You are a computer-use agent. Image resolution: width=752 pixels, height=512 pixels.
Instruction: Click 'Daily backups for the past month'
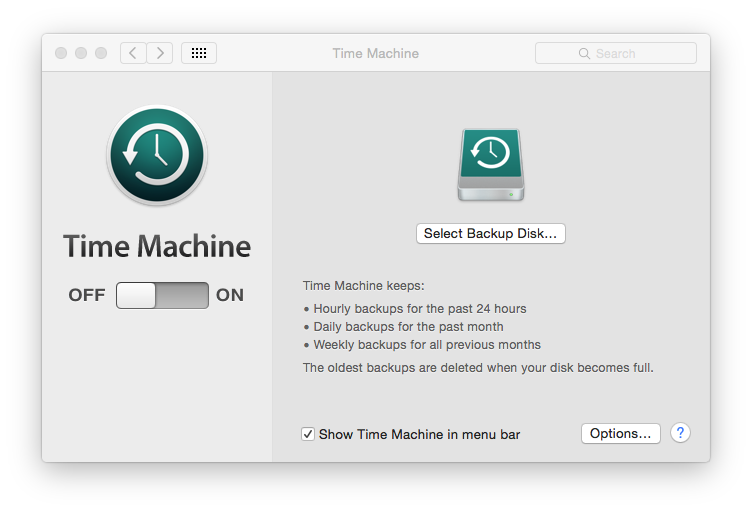click(x=408, y=326)
